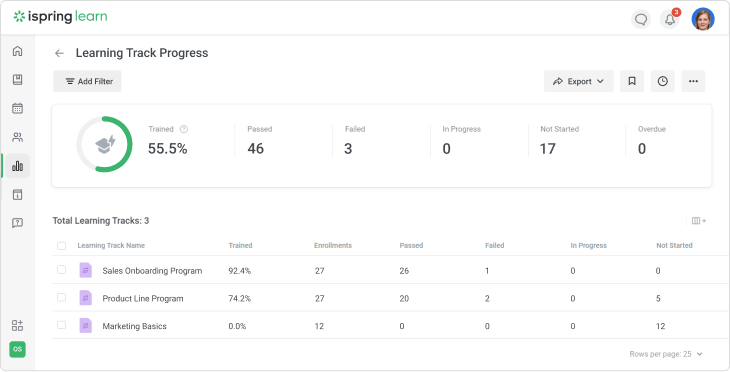
Task: Open the three-dots more options menu
Action: 693,81
